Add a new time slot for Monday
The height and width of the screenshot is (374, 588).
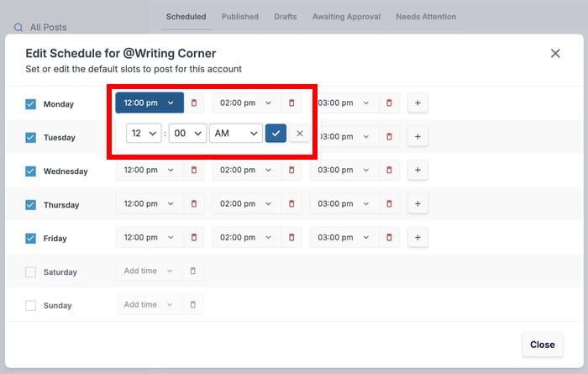tap(417, 103)
